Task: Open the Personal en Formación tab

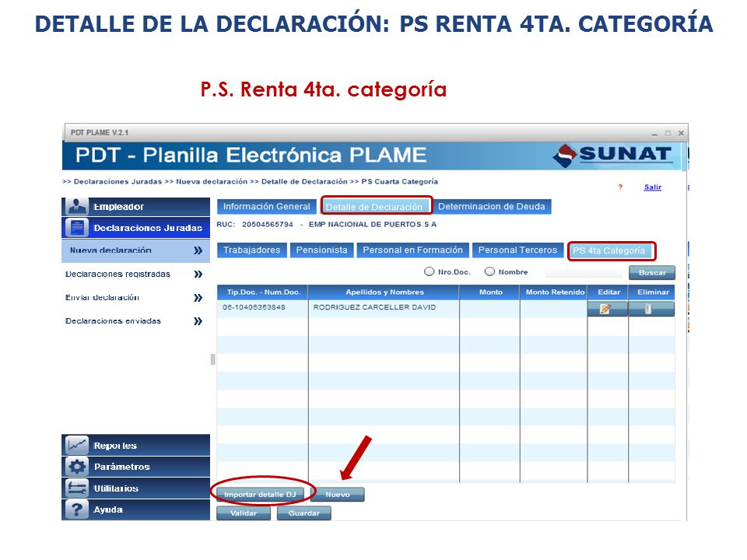Action: click(x=412, y=250)
